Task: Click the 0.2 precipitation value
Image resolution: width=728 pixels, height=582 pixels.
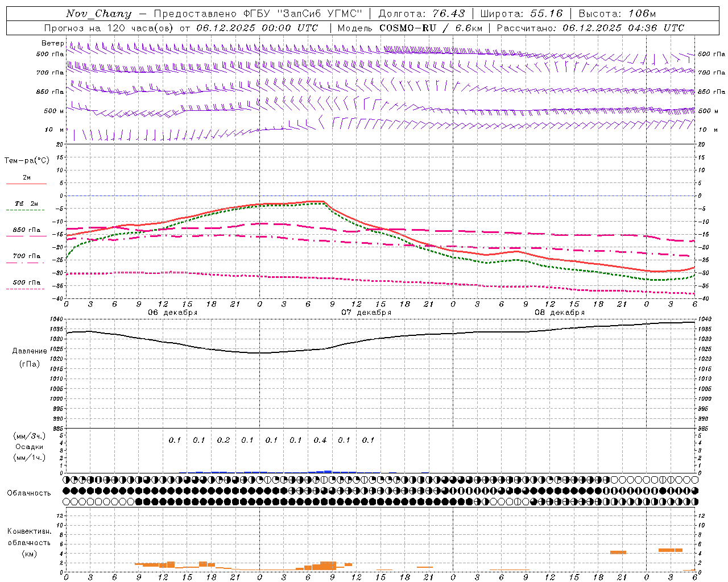Action: [224, 440]
